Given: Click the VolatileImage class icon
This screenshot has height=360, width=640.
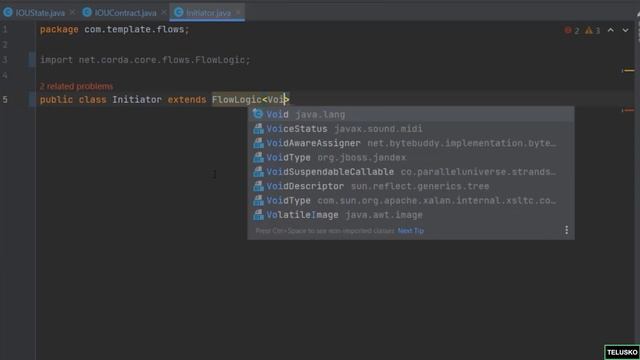Looking at the screenshot, I should tap(258, 215).
